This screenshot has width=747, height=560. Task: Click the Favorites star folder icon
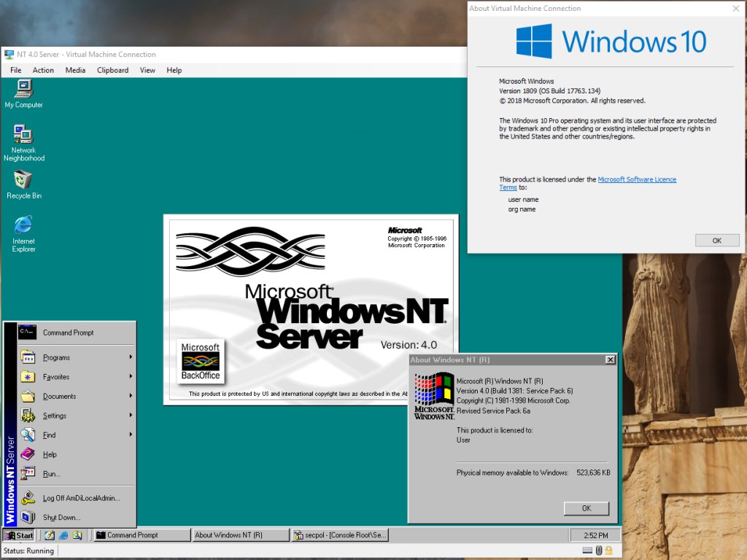28,377
